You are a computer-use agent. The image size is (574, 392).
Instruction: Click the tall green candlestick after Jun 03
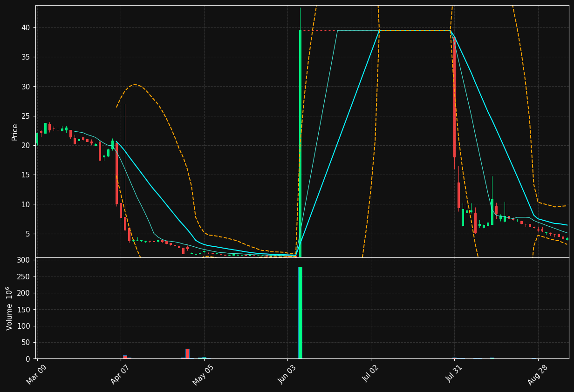pos(300,143)
